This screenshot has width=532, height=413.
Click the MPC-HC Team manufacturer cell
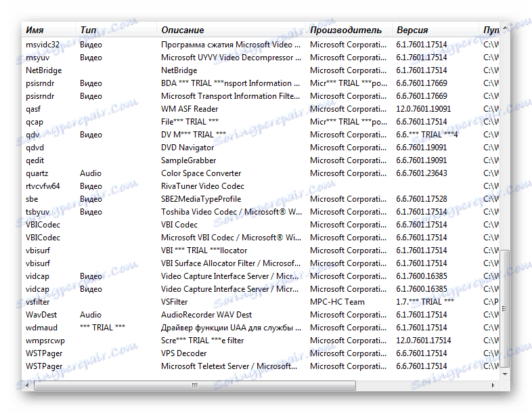337,302
